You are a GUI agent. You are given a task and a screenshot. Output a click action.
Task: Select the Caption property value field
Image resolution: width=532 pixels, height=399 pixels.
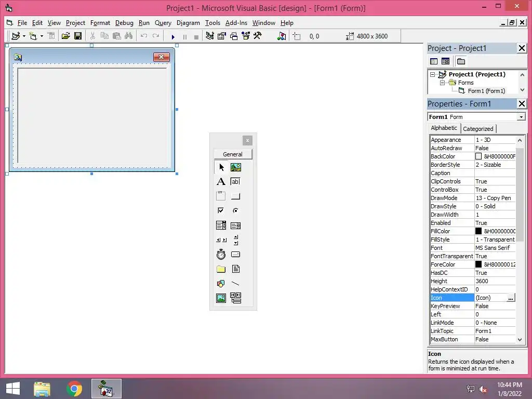[495, 173]
